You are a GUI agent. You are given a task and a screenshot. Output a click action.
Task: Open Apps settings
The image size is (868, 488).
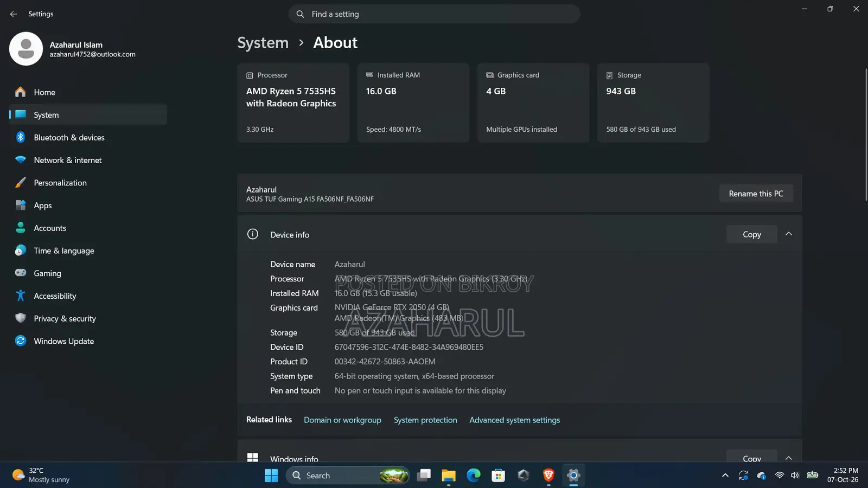pos(88,206)
